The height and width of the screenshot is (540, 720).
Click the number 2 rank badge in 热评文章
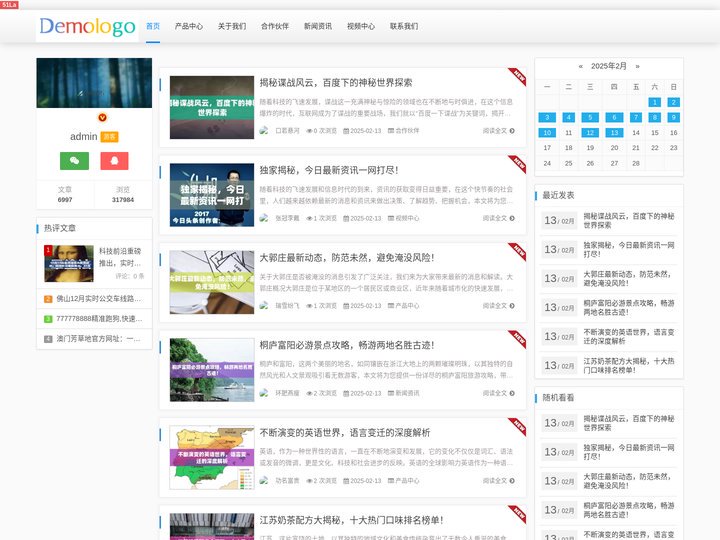point(48,299)
